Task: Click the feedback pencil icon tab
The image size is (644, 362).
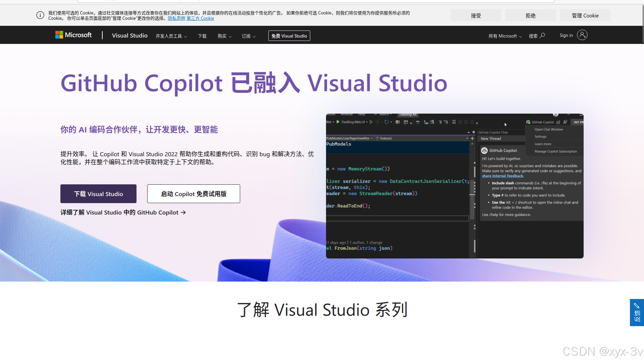Action: (x=637, y=312)
